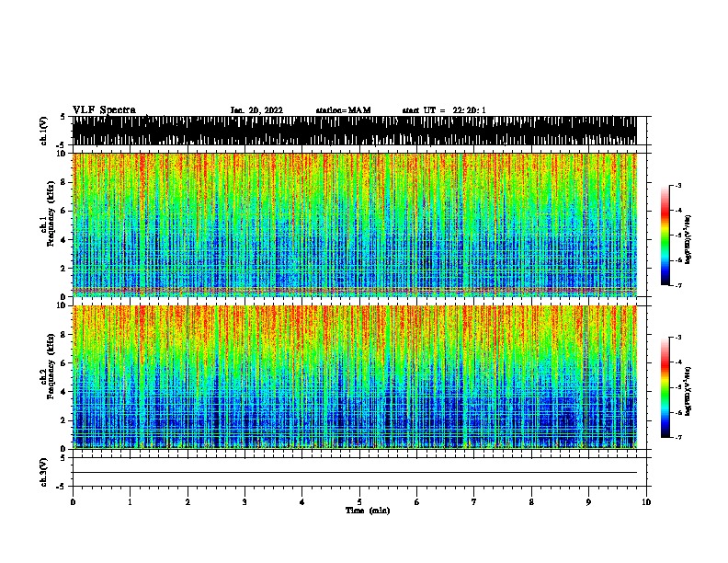The height and width of the screenshot is (563, 728).
Task: Click the 'Time (min)' x-axis label
Action: [x=368, y=511]
